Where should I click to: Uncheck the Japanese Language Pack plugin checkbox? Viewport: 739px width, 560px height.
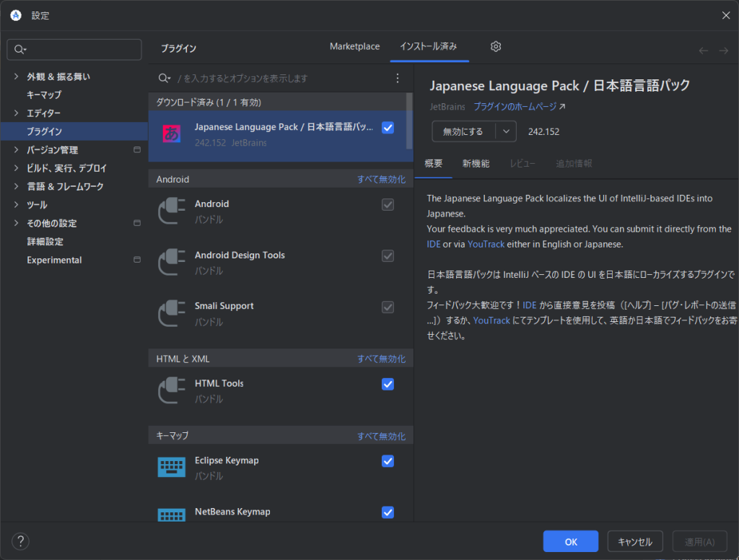(x=388, y=127)
